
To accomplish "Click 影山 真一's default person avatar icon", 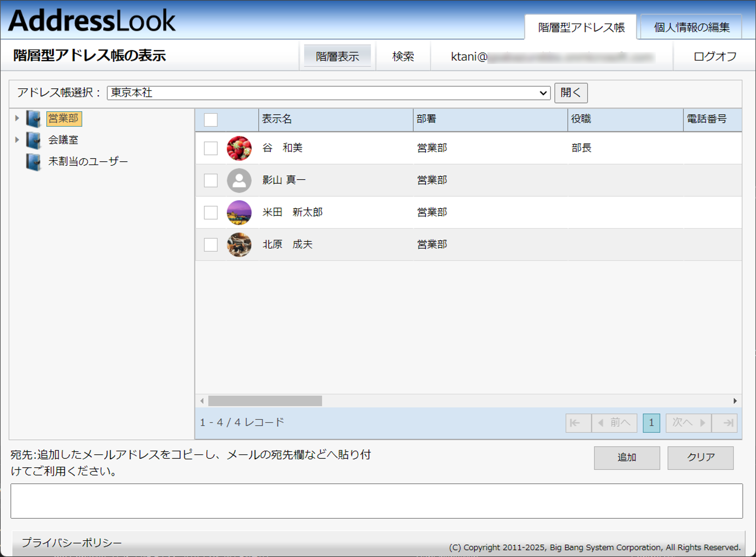I will (239, 180).
